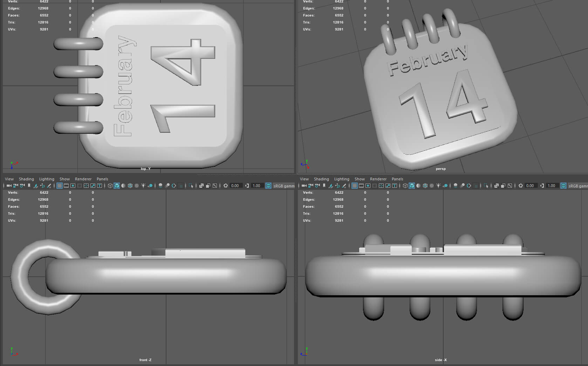This screenshot has width=588, height=366.
Task: Click gamma 1.00 field in side view toolbar
Action: pyautogui.click(x=552, y=186)
